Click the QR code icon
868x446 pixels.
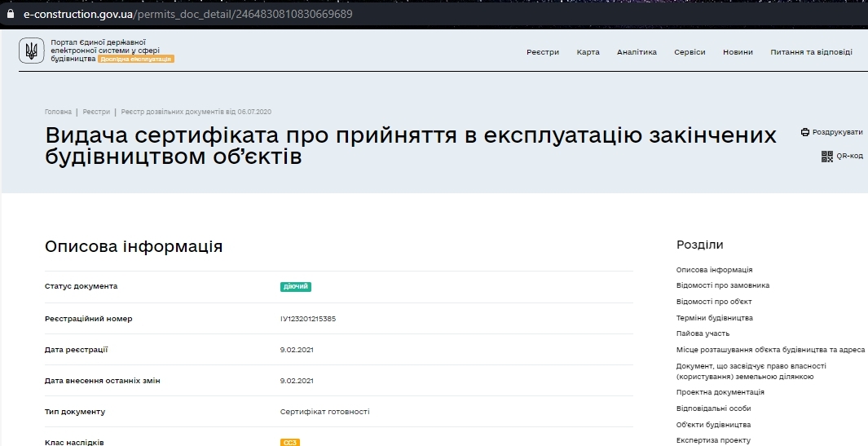pos(827,157)
